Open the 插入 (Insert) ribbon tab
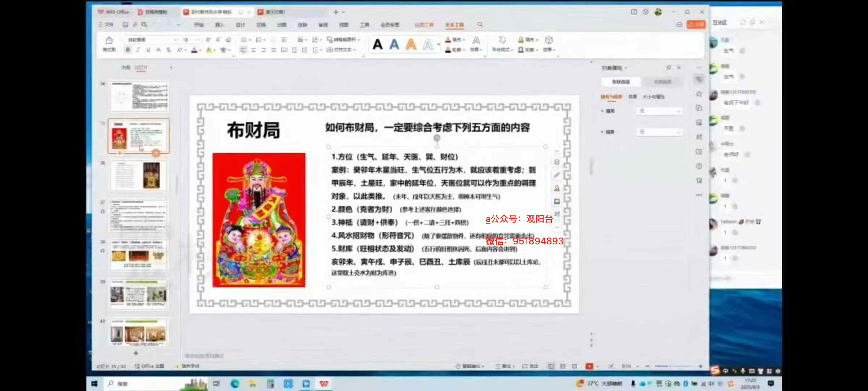Viewport: 868px width, 391px height. (x=220, y=25)
